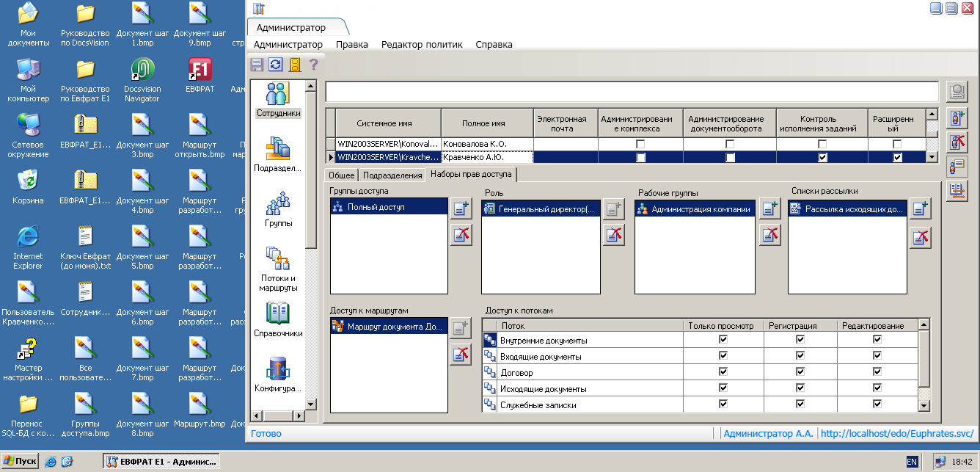Viewport: 980px width, 472px height.
Task: Click the ЕВФРАТ E1 taskbar button
Action: tap(160, 462)
